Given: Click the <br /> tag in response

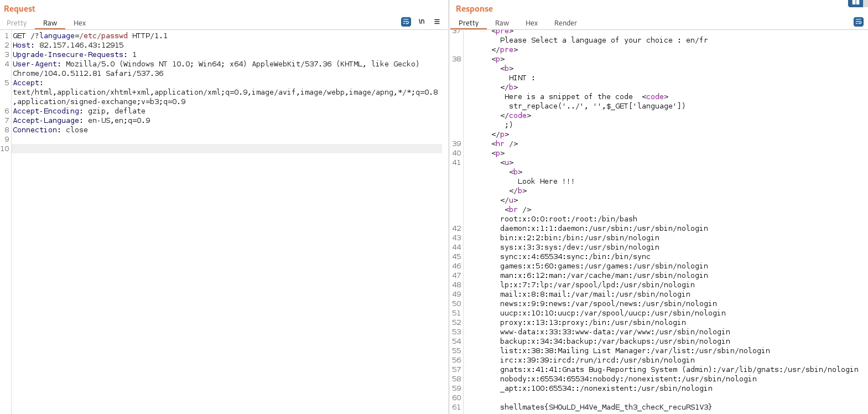Looking at the screenshot, I should pyautogui.click(x=518, y=210).
